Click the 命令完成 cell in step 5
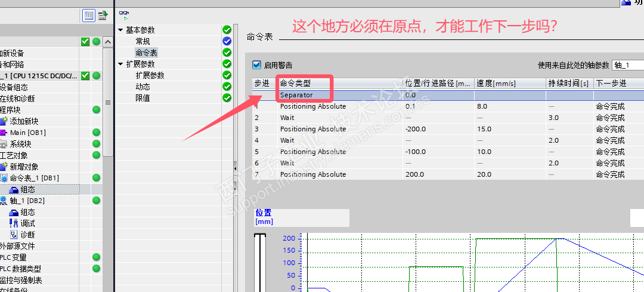Viewport: 644px width, 292px height. tap(618, 152)
